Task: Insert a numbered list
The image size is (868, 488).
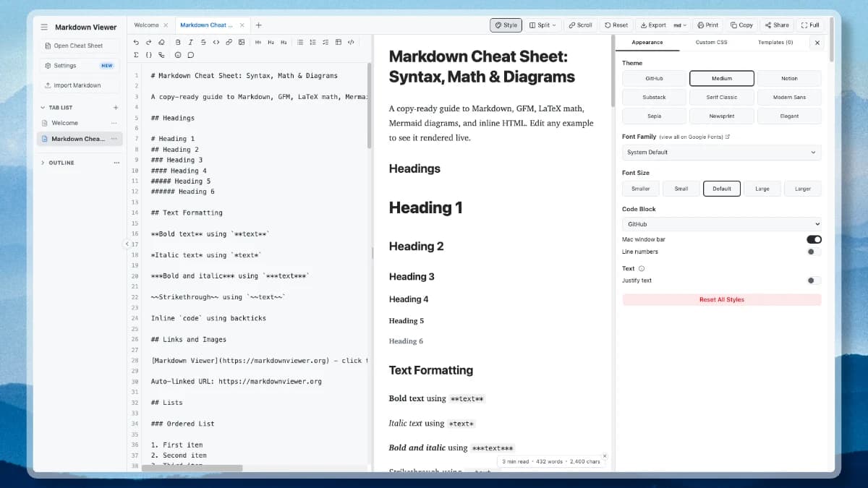Action: point(313,42)
